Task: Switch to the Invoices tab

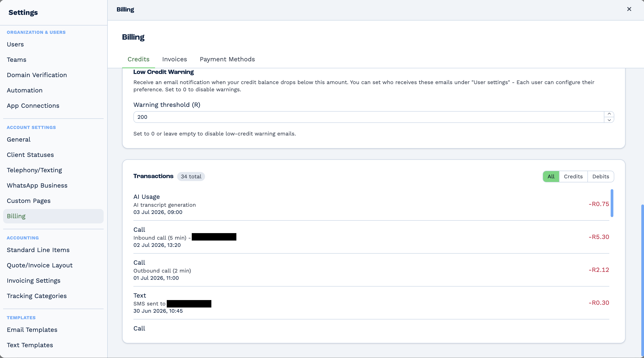Action: [x=174, y=59]
